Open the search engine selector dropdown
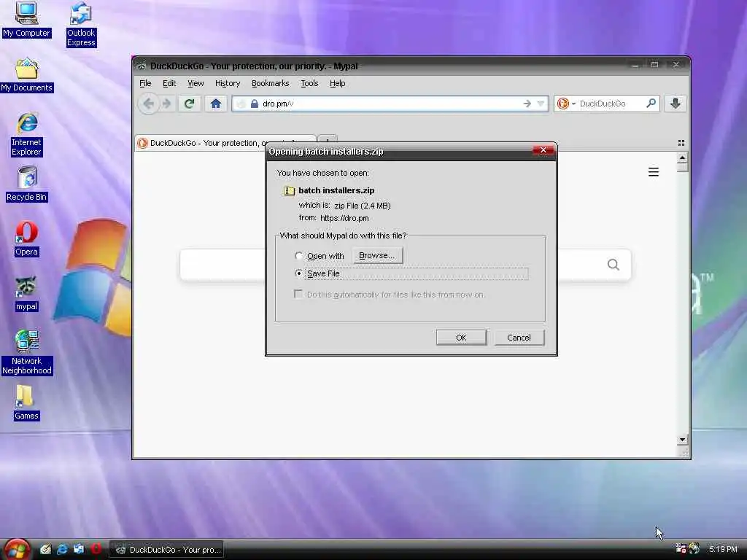The width and height of the screenshot is (747, 560). point(566,104)
